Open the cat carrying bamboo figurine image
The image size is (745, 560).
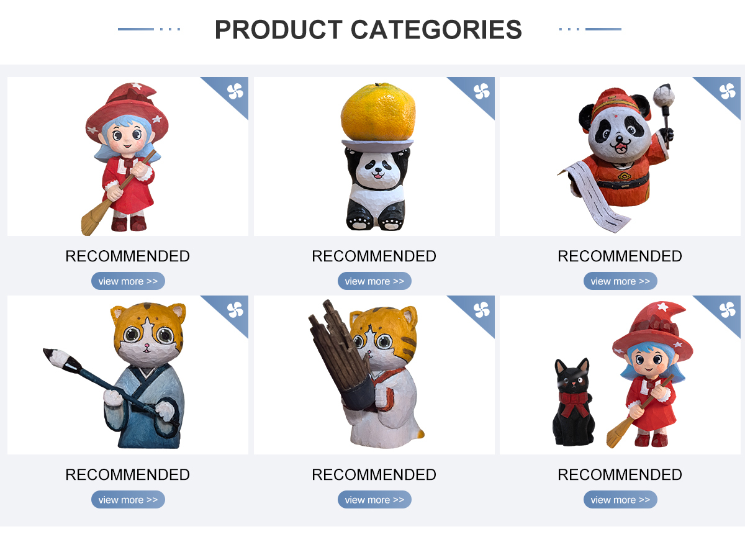click(374, 375)
